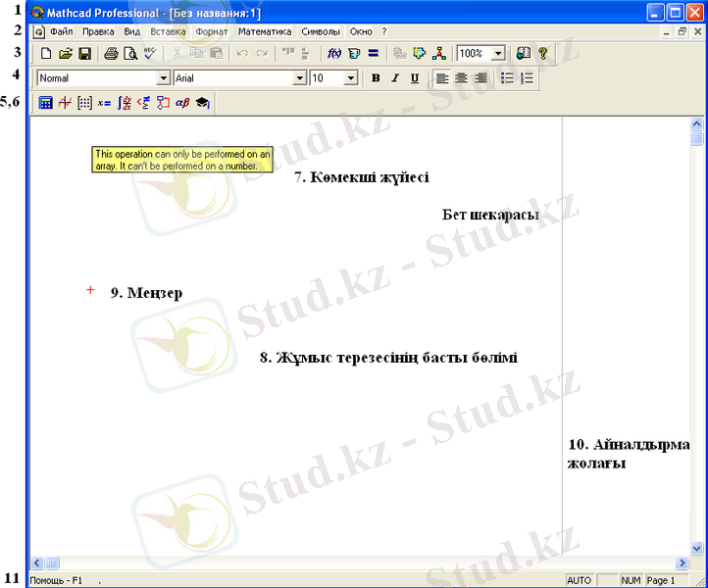Click the vertical scrollbar down arrow
The height and width of the screenshot is (588, 708).
(696, 548)
